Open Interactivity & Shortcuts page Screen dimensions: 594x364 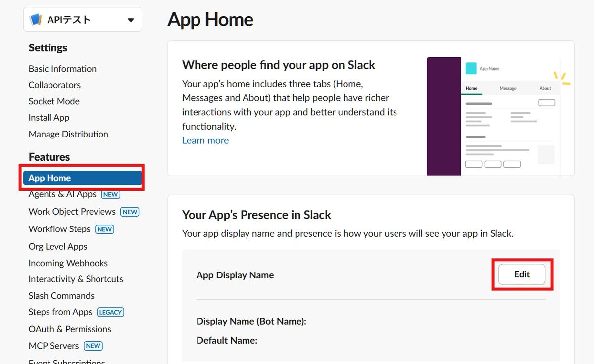(x=76, y=279)
